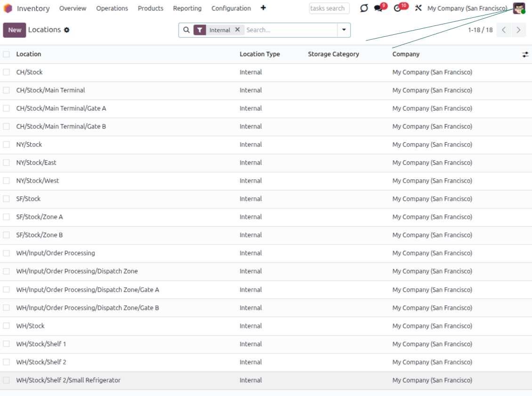The image size is (532, 396).
Task: Select the CH/Stock row checkbox
Action: pos(7,72)
